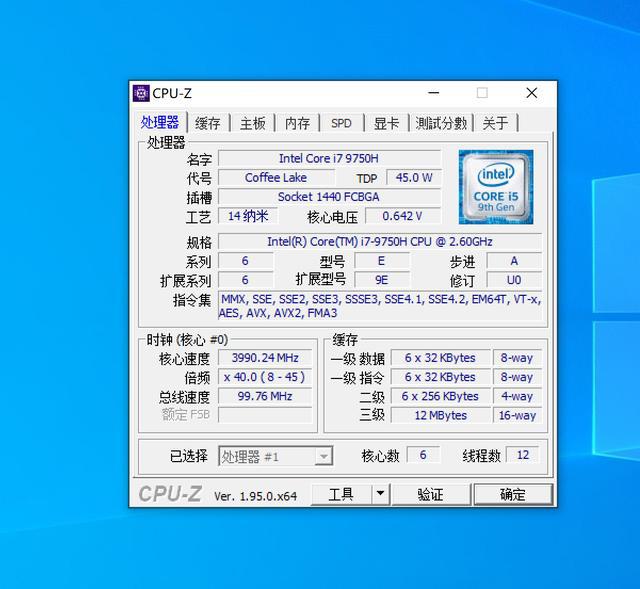This screenshot has height=589, width=640.
Task: Select the 处理器 tab
Action: click(x=160, y=122)
